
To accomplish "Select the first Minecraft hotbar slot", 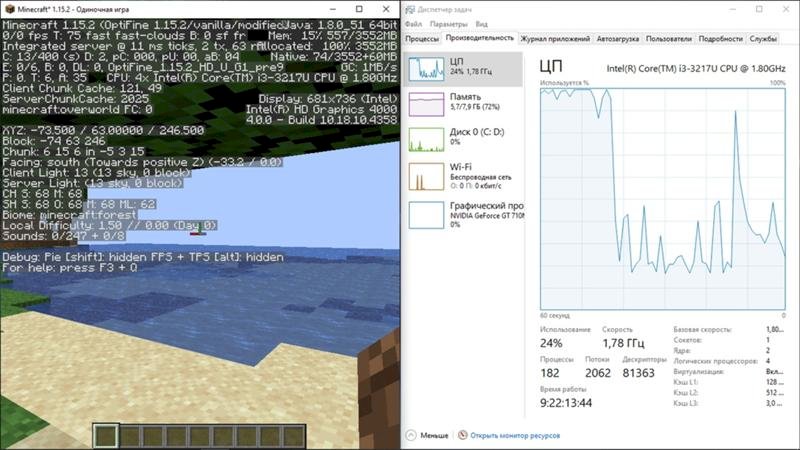I will pyautogui.click(x=106, y=436).
